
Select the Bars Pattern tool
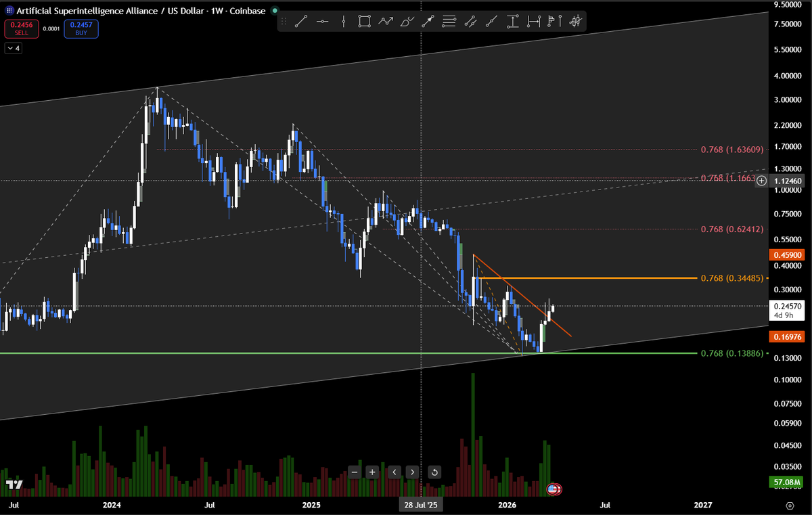(575, 22)
